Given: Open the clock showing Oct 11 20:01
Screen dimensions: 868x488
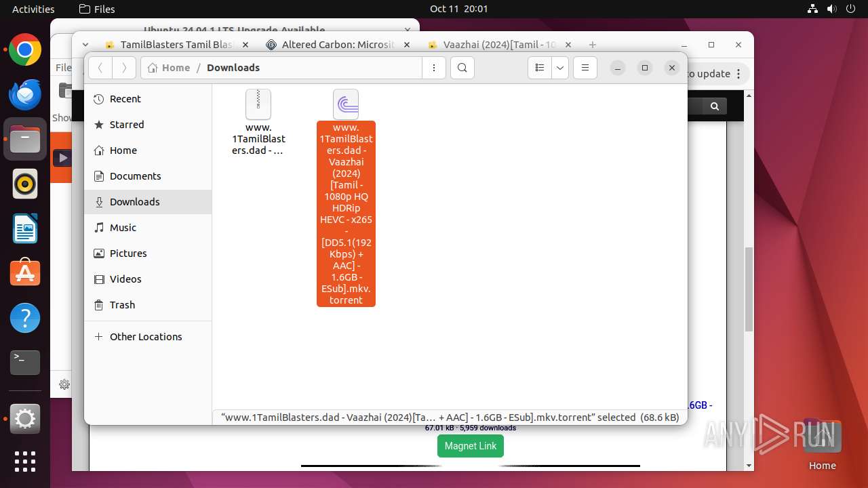Looking at the screenshot, I should click(458, 9).
